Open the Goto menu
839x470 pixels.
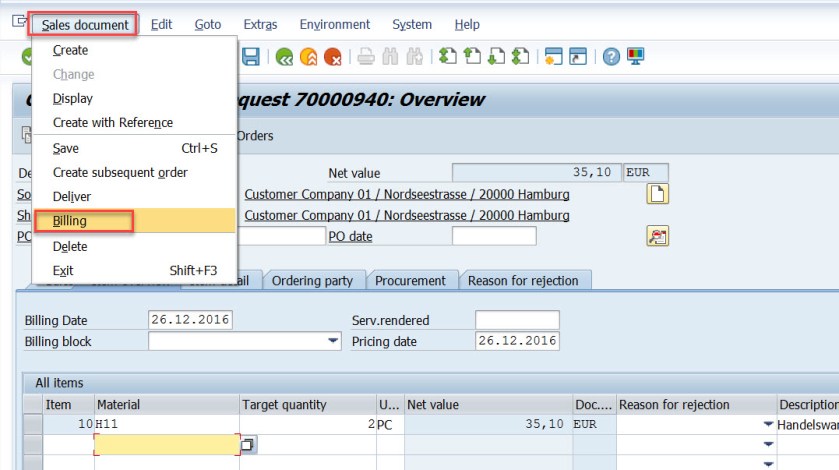click(208, 25)
